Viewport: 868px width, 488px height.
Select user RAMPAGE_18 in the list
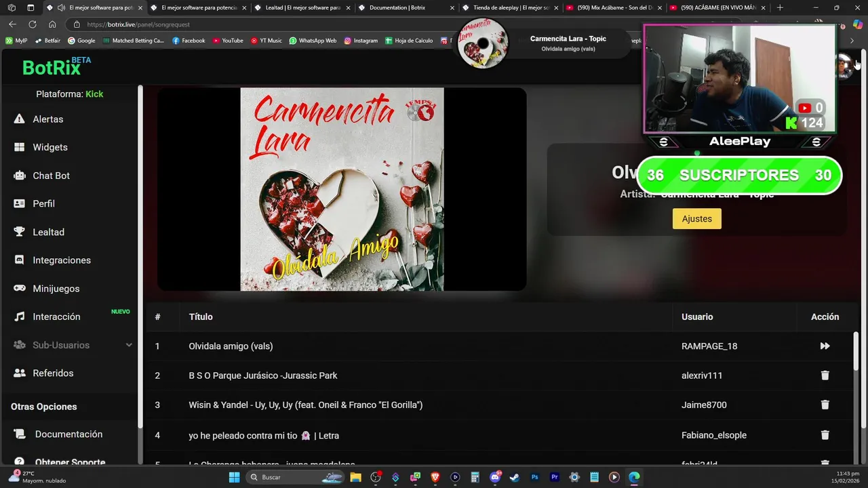709,346
